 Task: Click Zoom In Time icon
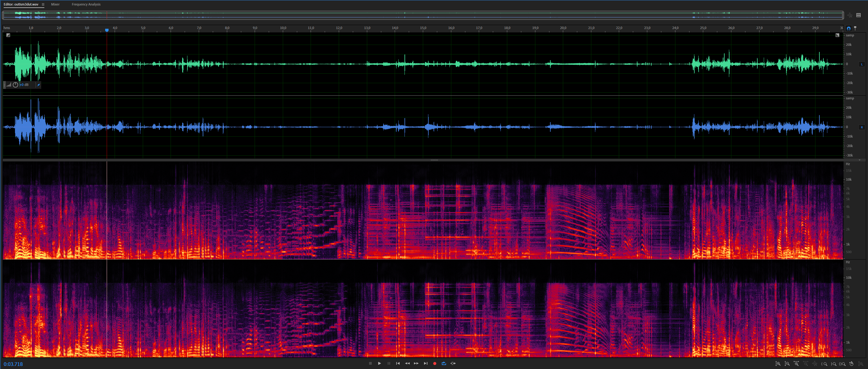tap(796, 363)
